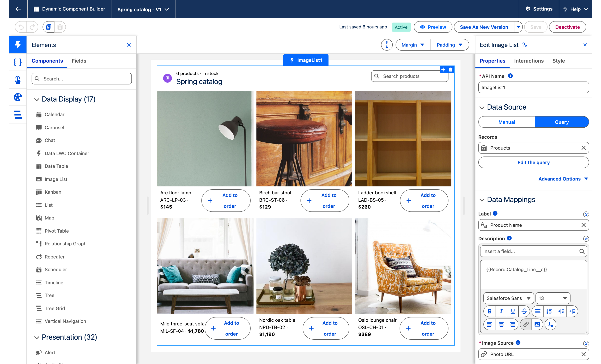Switch to the Fields tab
The height and width of the screenshot is (364, 601).
tap(79, 61)
